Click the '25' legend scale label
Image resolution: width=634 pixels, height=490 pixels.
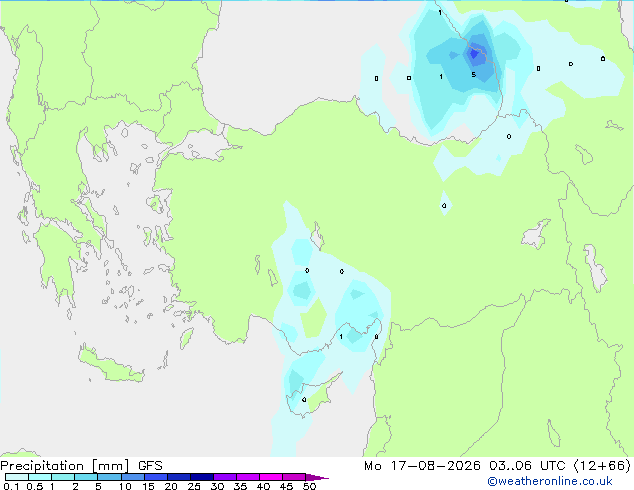click(x=194, y=486)
